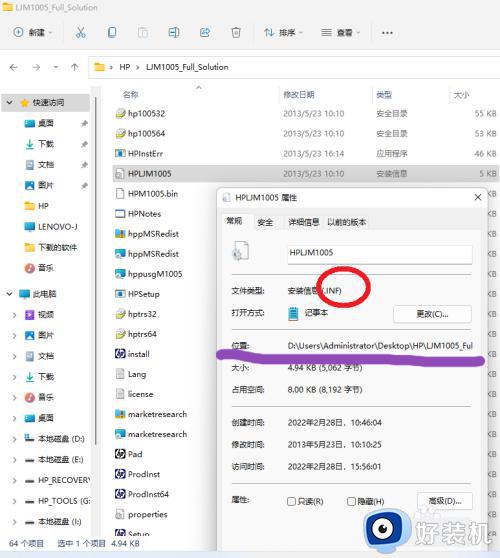Expand the HP_RECOVERY drive node
Screen dimensions: 500x558
(x=14, y=480)
